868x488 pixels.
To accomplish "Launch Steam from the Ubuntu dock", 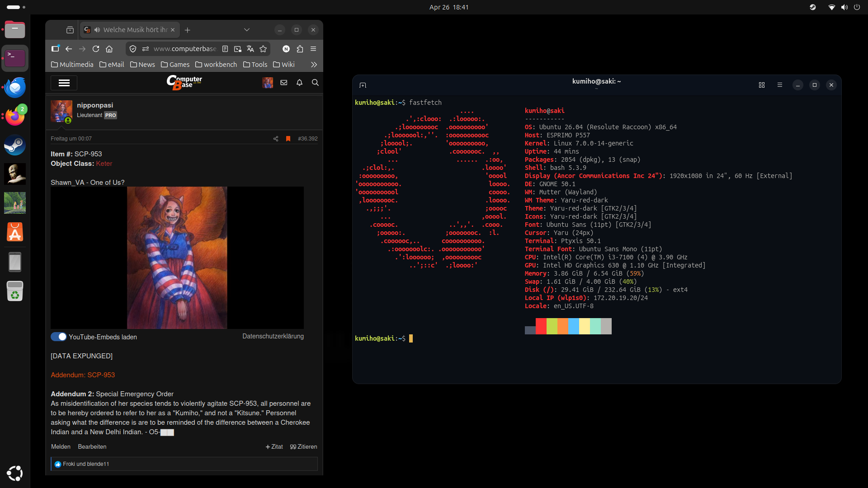I will click(x=15, y=145).
